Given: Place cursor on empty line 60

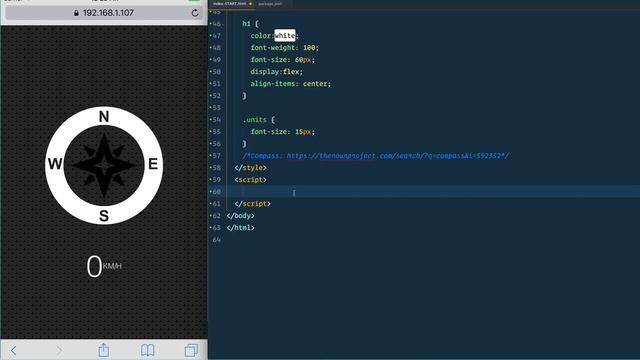Looking at the screenshot, I should (x=424, y=191).
